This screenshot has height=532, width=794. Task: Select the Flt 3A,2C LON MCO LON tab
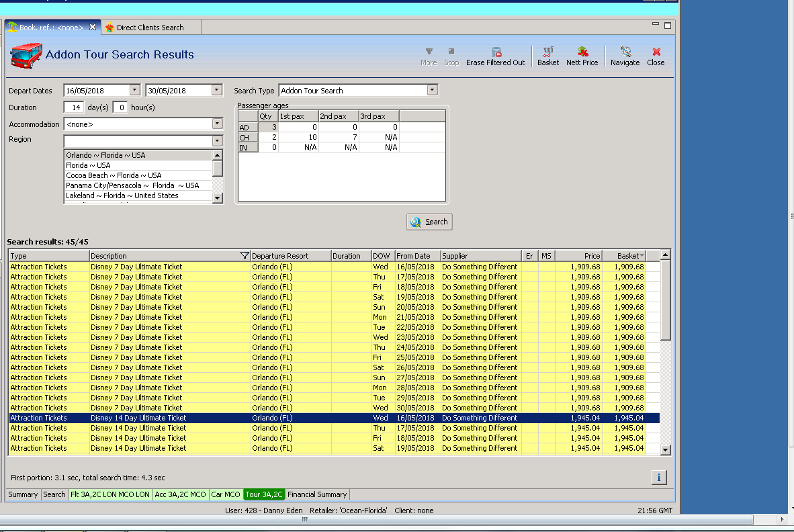click(110, 494)
